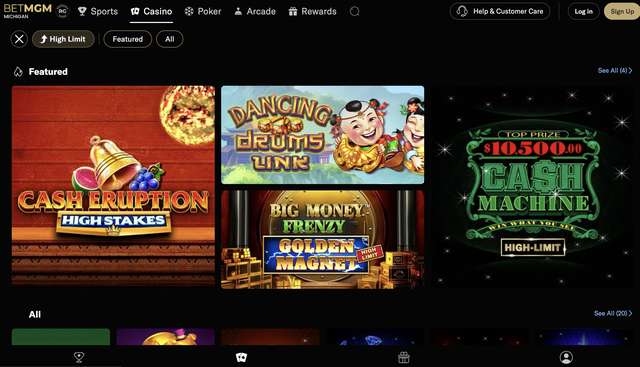Open the Sports tab
640x367 pixels.
point(98,11)
